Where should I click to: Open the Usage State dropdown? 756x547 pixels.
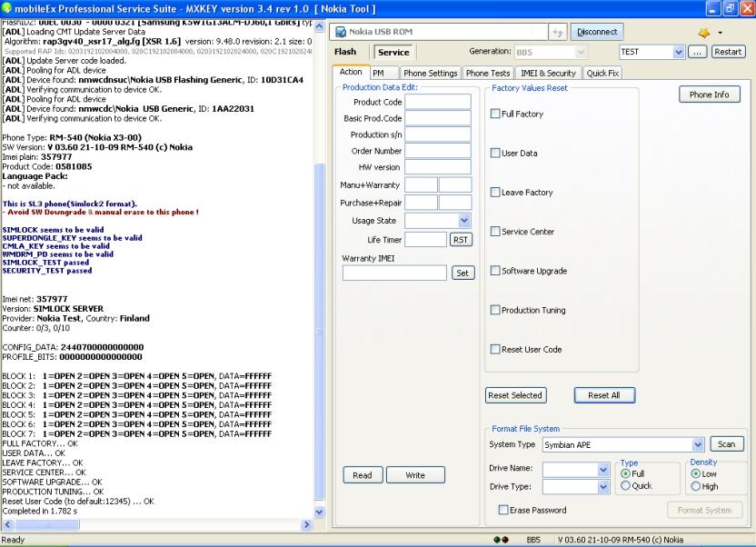click(x=463, y=220)
